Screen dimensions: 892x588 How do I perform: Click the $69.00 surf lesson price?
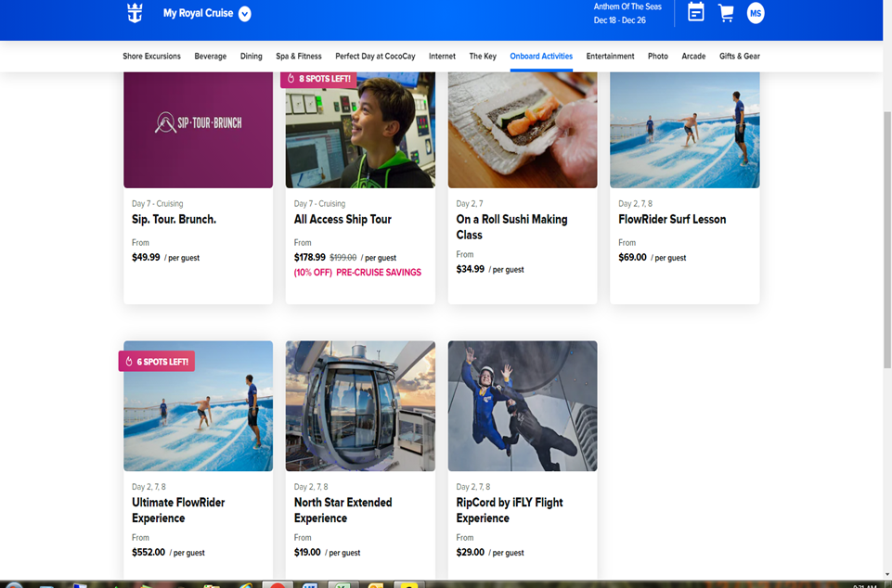(632, 258)
